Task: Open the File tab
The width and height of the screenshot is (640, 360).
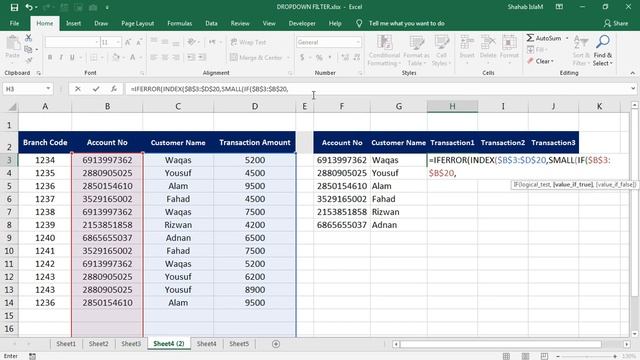Action: point(14,24)
